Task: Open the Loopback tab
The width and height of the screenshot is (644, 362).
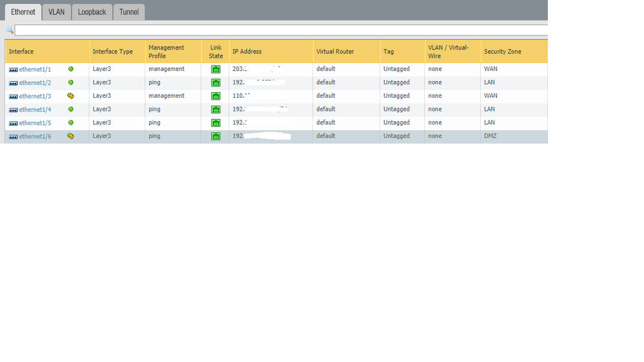Action: 92,12
